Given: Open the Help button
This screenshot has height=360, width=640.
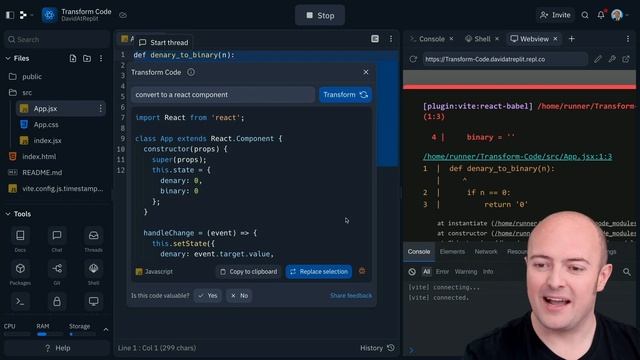Looking at the screenshot, I should coord(57,348).
